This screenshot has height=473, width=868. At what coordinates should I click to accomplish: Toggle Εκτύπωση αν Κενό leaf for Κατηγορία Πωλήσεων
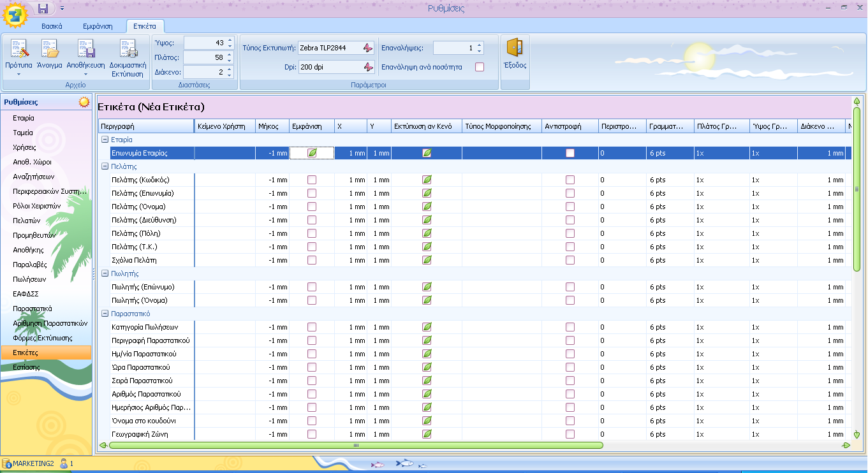point(427,327)
